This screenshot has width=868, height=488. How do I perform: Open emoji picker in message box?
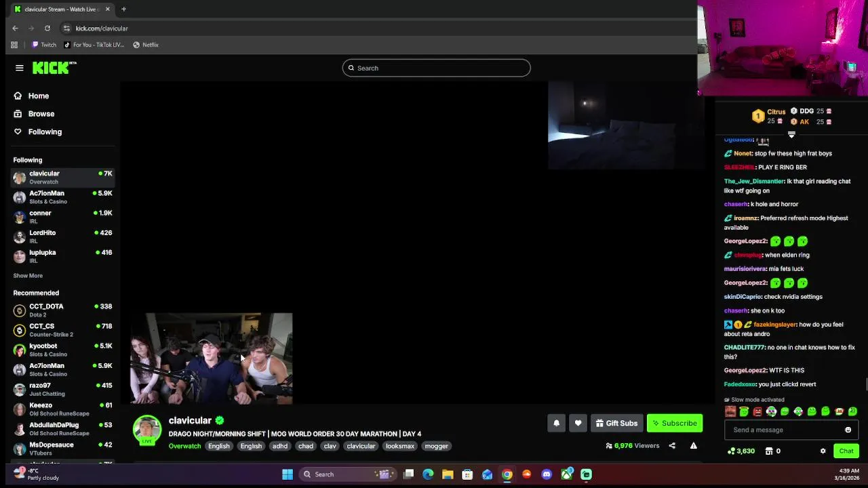(848, 430)
